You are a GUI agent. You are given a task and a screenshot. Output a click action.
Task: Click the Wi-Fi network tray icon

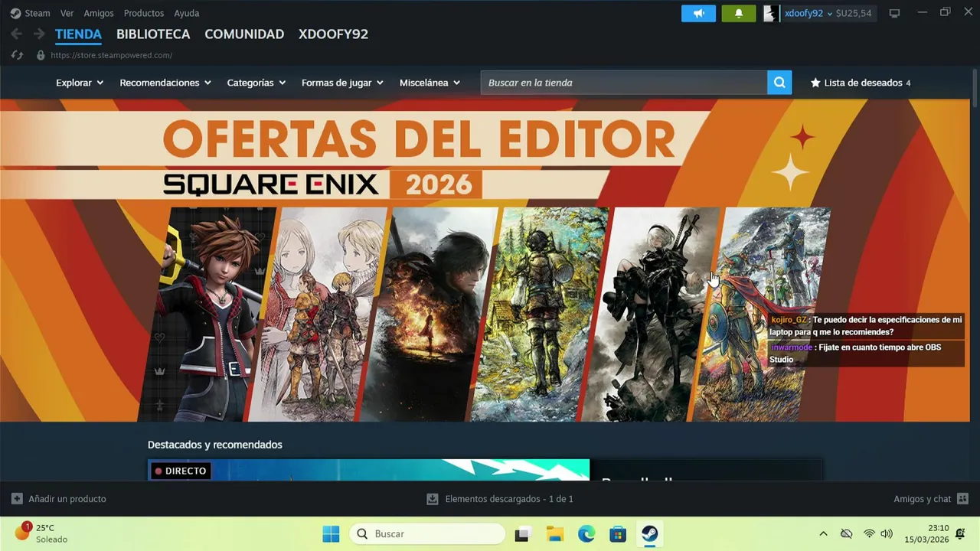point(869,534)
